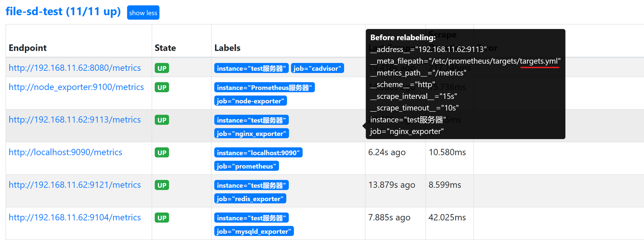The height and width of the screenshot is (240, 644).
Task: Click the State column header
Action: tap(165, 48)
